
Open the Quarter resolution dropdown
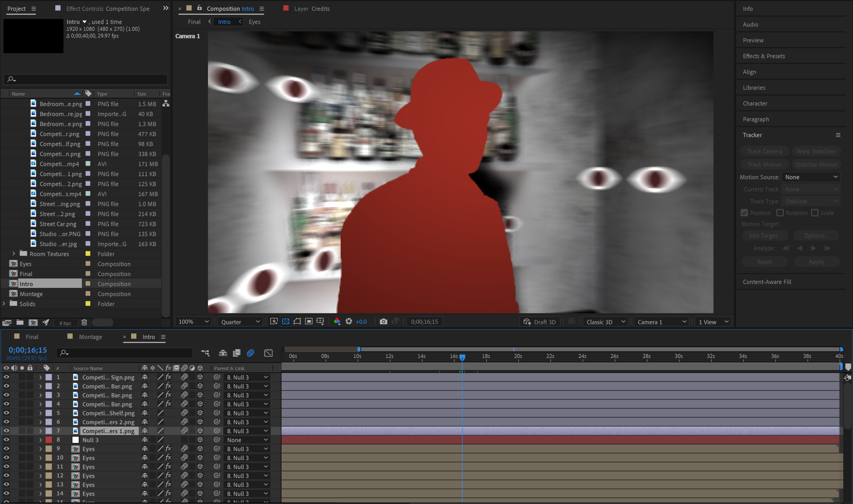pos(240,322)
